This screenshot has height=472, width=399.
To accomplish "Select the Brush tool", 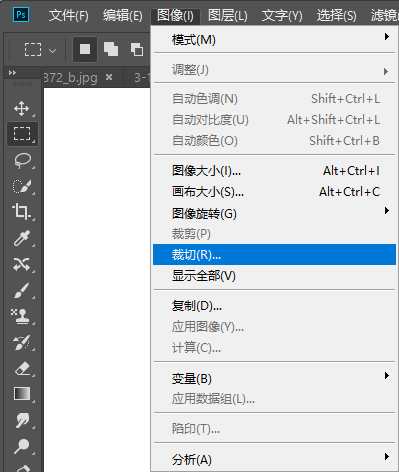I will click(22, 290).
